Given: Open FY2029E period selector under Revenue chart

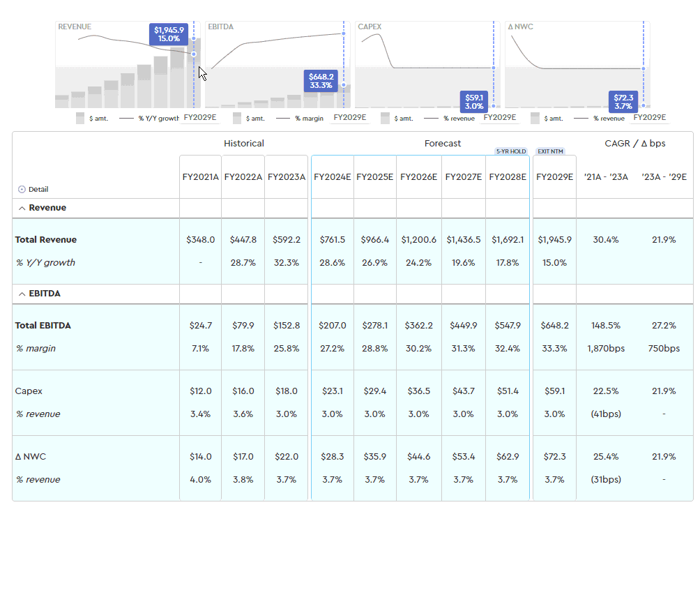Looking at the screenshot, I should tap(200, 118).
